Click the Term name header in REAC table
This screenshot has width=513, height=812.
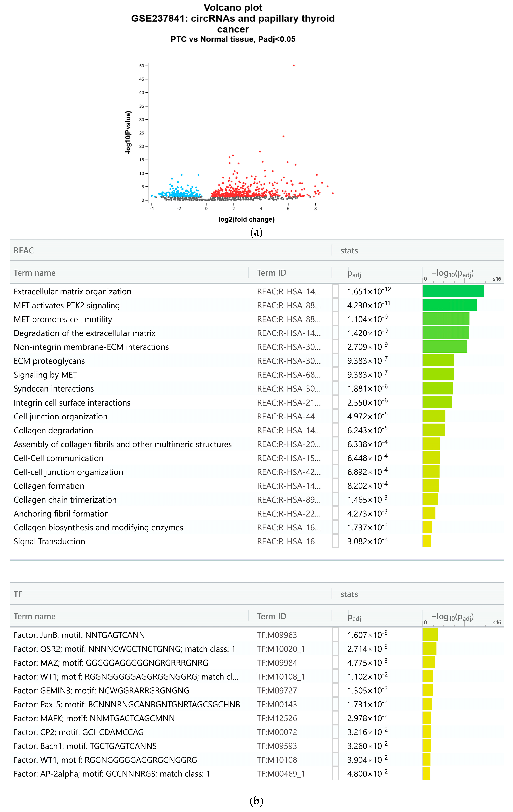(34, 273)
